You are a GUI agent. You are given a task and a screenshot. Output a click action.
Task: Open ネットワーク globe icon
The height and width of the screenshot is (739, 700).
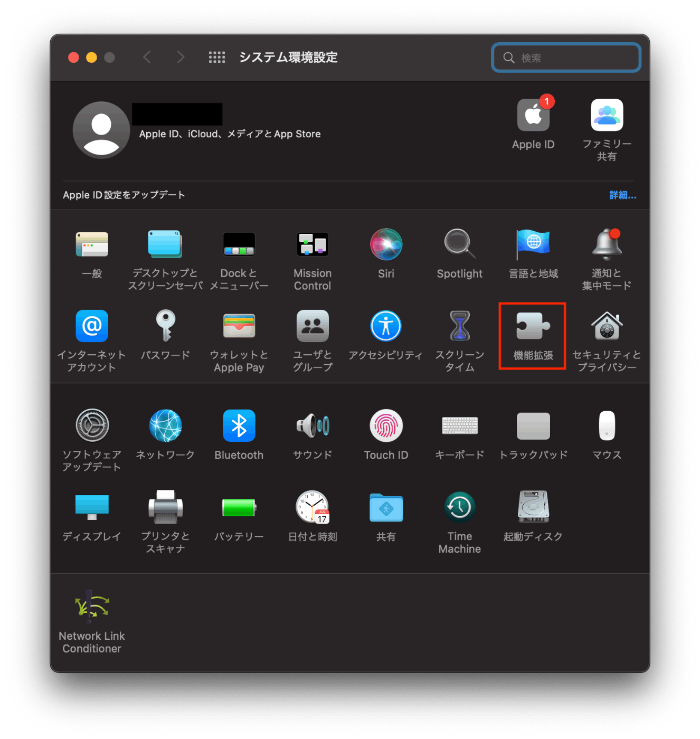pyautogui.click(x=165, y=425)
